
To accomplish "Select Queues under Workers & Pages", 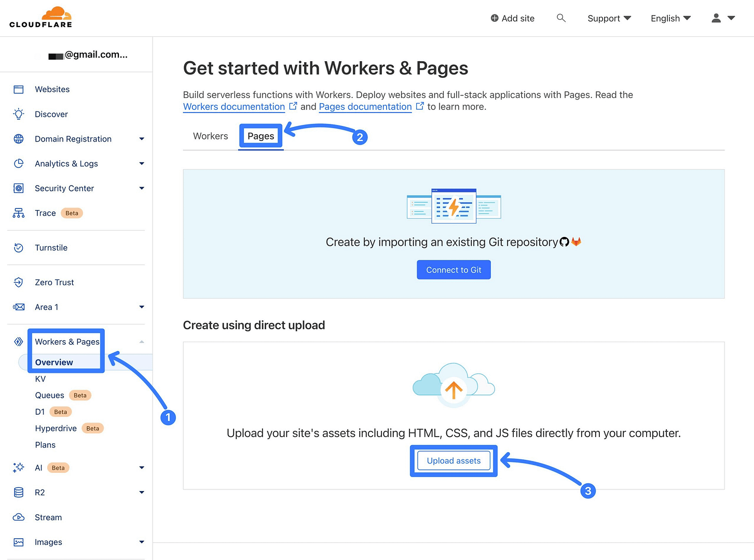I will pos(50,395).
